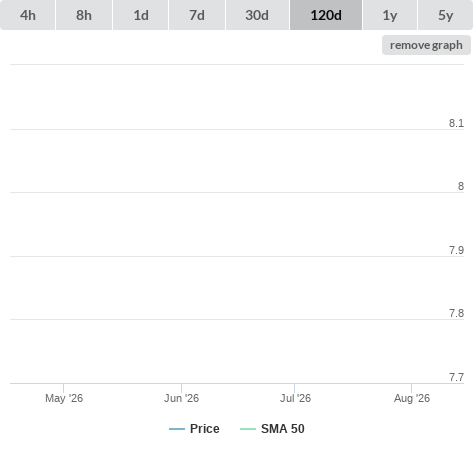The image size is (474, 455).
Task: Click the May '26 axis label
Action: (x=64, y=398)
